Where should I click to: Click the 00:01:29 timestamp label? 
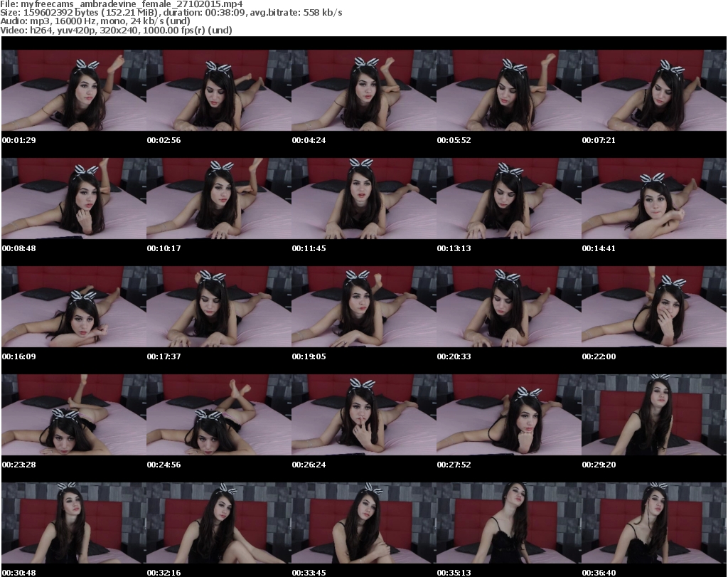coord(18,140)
